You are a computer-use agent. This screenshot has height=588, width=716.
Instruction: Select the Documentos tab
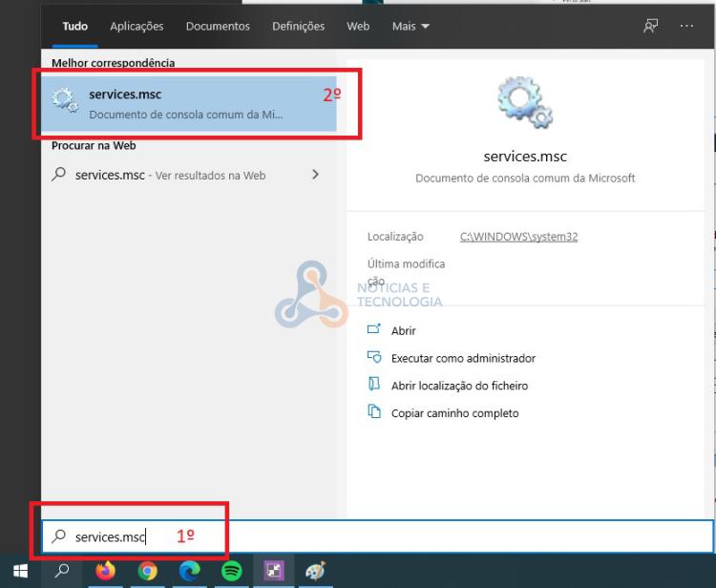click(218, 26)
